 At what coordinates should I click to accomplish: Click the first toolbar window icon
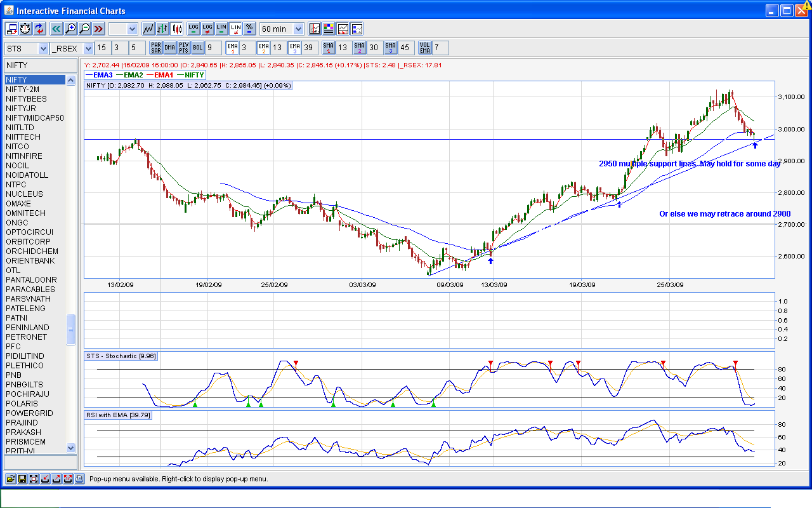(11, 29)
